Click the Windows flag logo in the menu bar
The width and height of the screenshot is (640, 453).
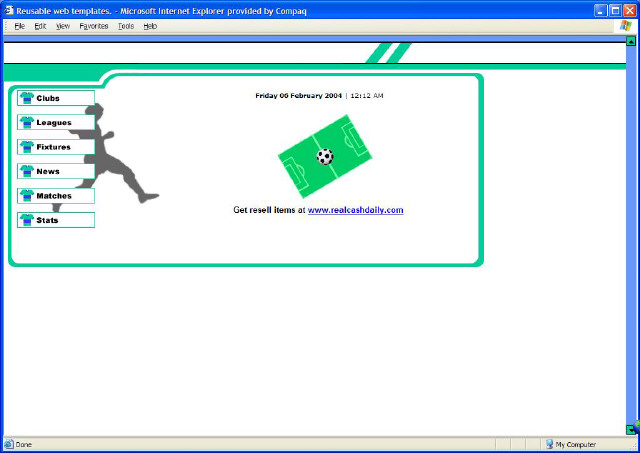pos(626,26)
